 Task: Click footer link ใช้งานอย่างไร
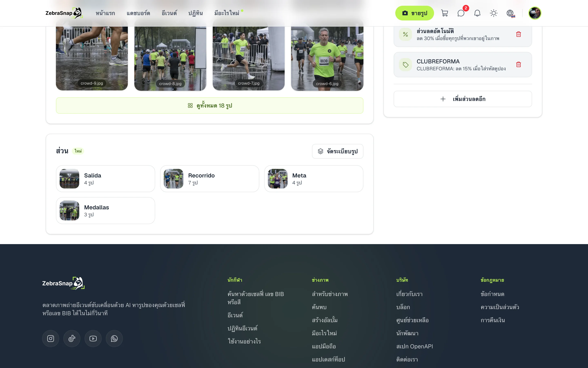pos(244,341)
